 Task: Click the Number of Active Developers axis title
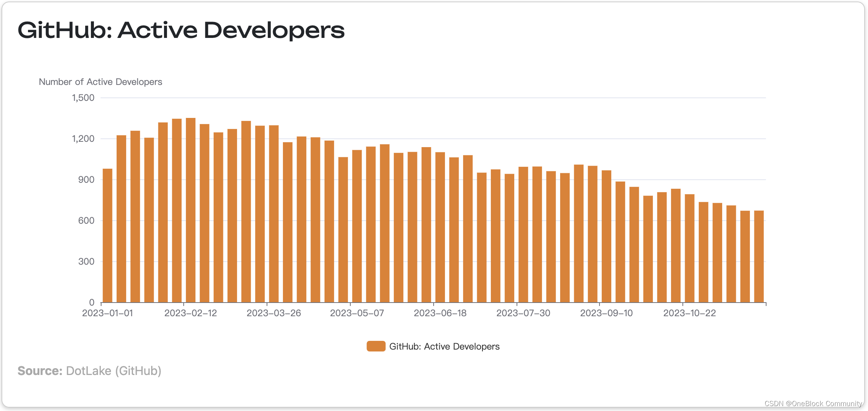[x=100, y=82]
